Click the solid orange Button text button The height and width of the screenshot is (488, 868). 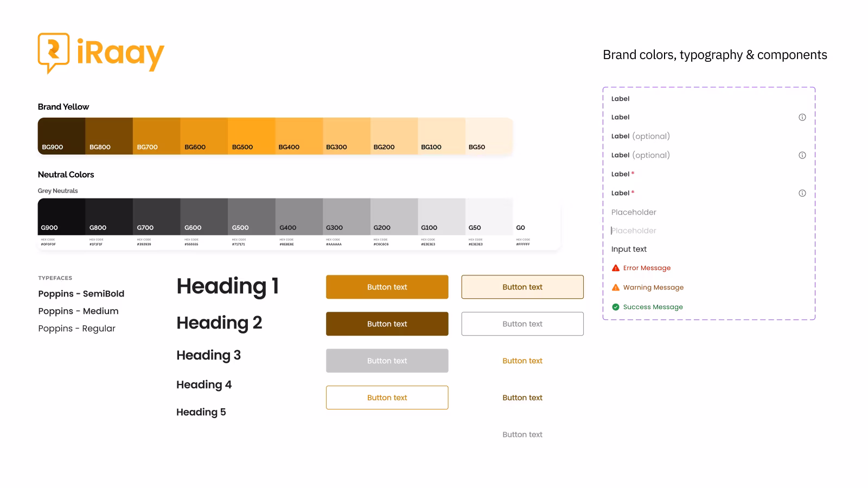387,287
